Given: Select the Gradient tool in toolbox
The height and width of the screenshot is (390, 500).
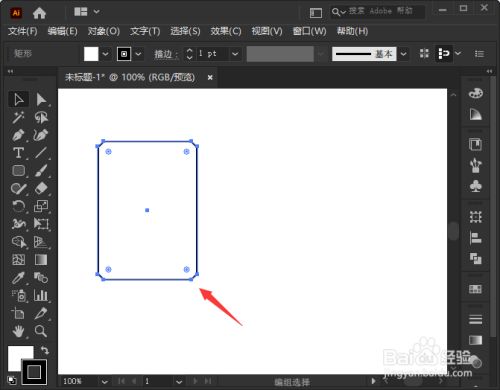Looking at the screenshot, I should (x=41, y=260).
